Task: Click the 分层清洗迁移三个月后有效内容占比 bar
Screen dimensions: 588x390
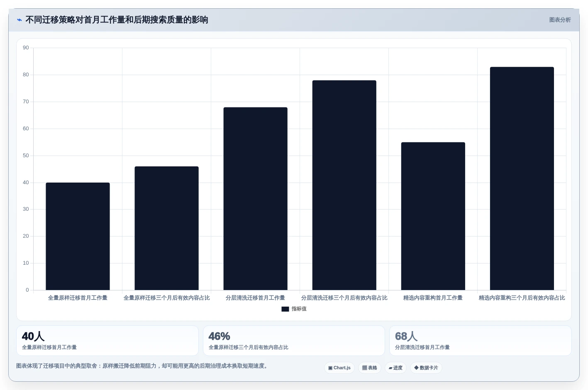Action: pos(344,185)
